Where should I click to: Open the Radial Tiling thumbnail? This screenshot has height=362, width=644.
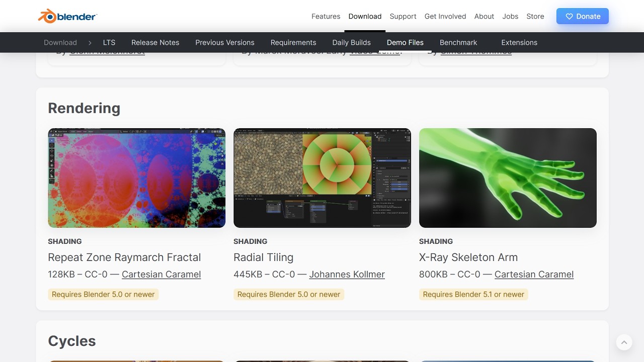[323, 178]
